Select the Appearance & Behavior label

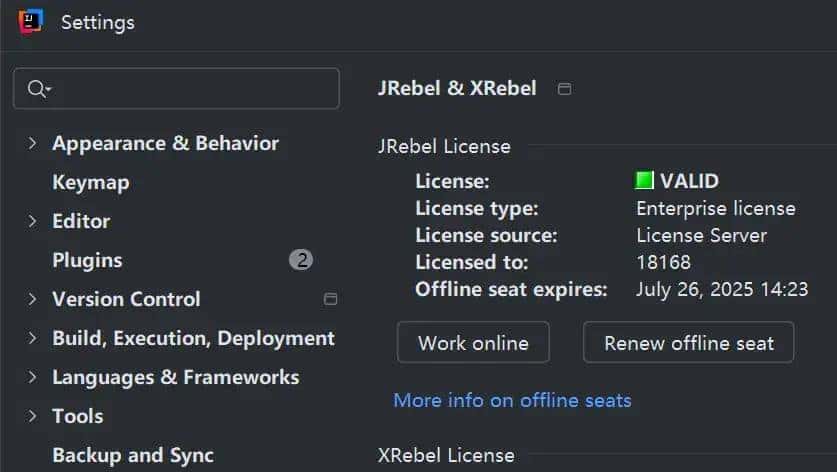(x=165, y=143)
